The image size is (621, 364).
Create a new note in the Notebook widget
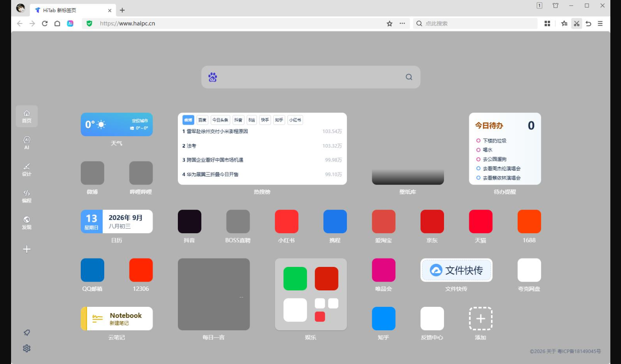117,318
